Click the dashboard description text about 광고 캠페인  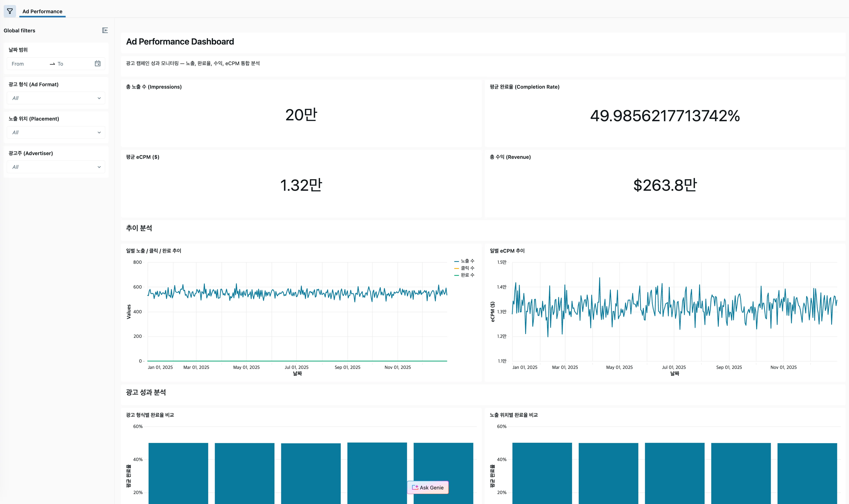click(x=193, y=63)
